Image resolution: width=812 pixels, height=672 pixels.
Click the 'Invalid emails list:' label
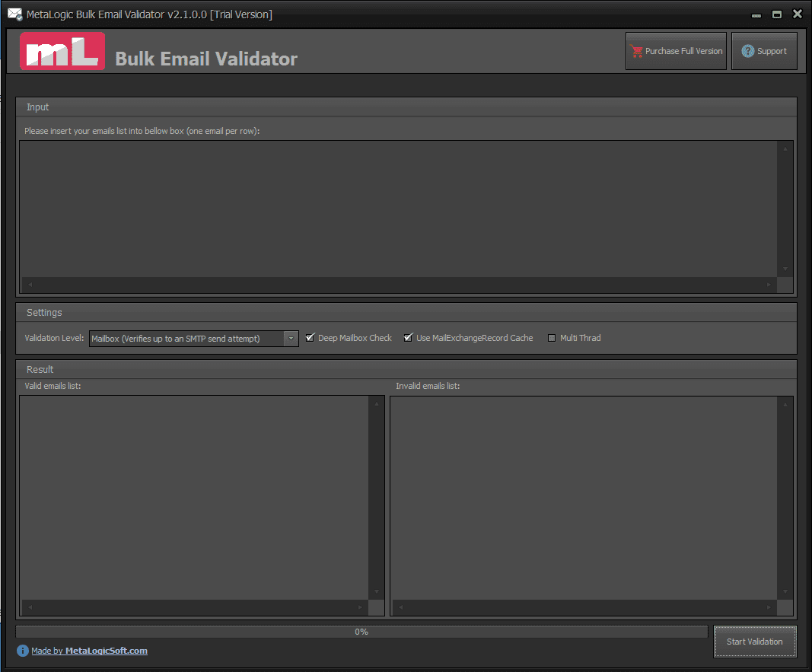(x=428, y=386)
